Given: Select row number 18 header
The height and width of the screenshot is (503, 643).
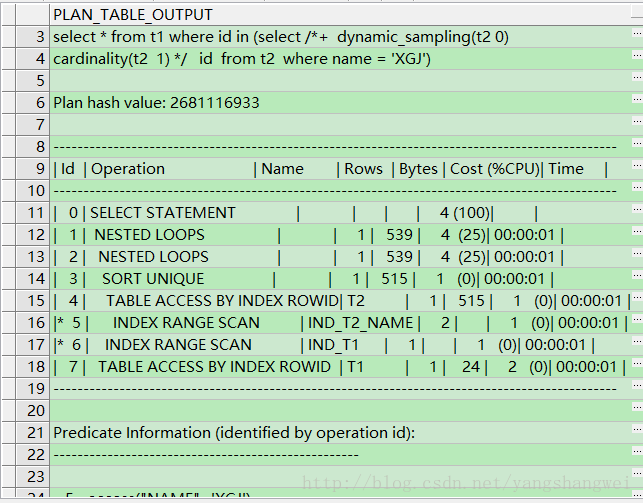Looking at the screenshot, I should point(36,366).
